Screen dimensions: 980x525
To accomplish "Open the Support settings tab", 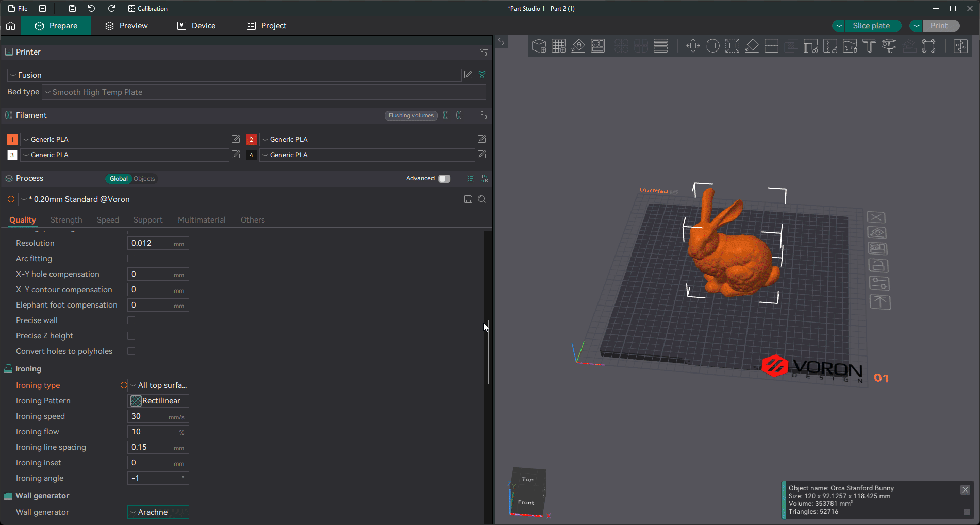I will tap(148, 220).
